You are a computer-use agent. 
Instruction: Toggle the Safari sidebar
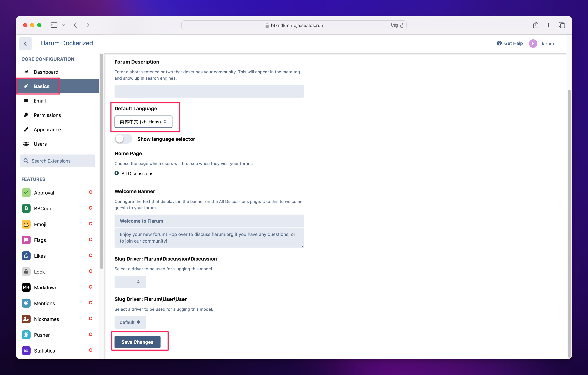tap(54, 25)
